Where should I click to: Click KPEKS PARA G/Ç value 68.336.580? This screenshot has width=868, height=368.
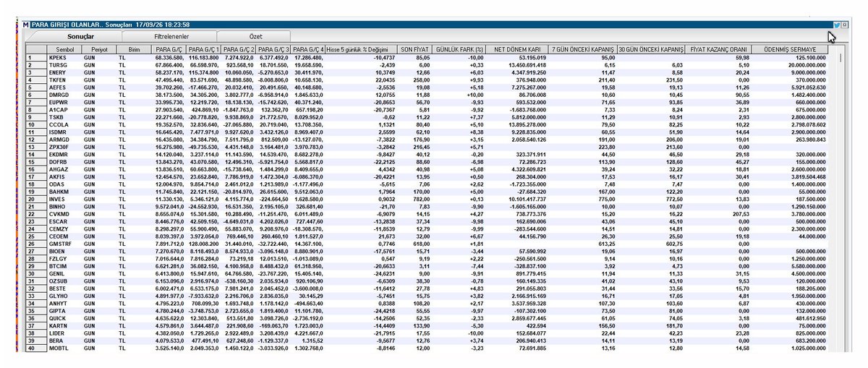click(x=169, y=57)
